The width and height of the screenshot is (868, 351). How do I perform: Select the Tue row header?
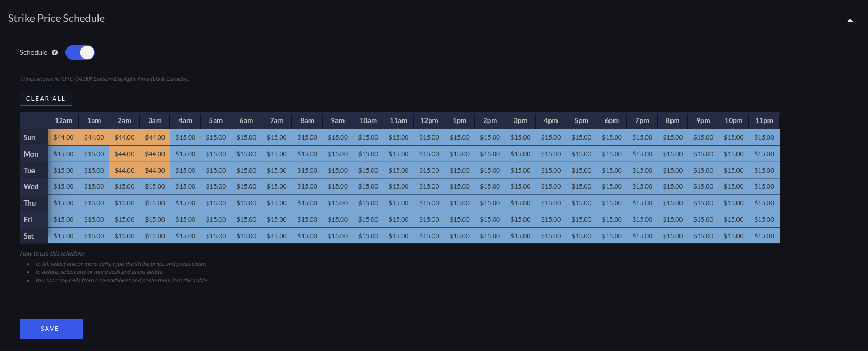point(34,170)
